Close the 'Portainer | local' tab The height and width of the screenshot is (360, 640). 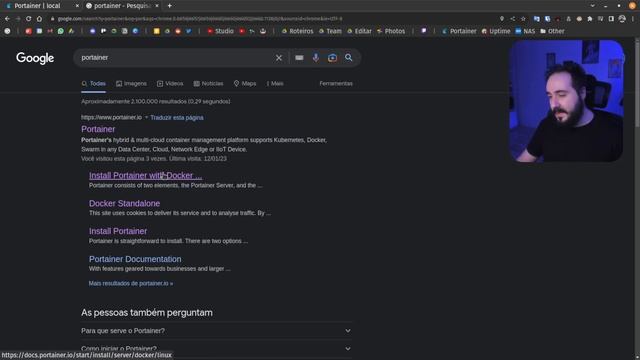(x=77, y=6)
